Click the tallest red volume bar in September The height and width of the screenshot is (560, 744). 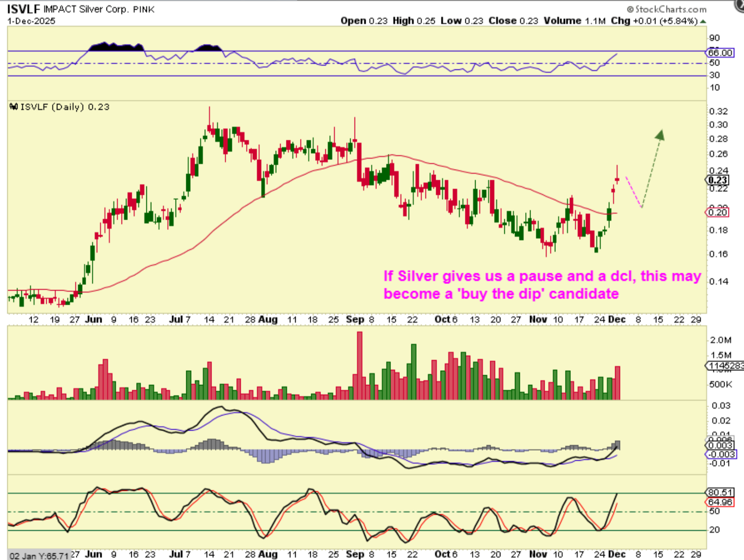[360, 366]
